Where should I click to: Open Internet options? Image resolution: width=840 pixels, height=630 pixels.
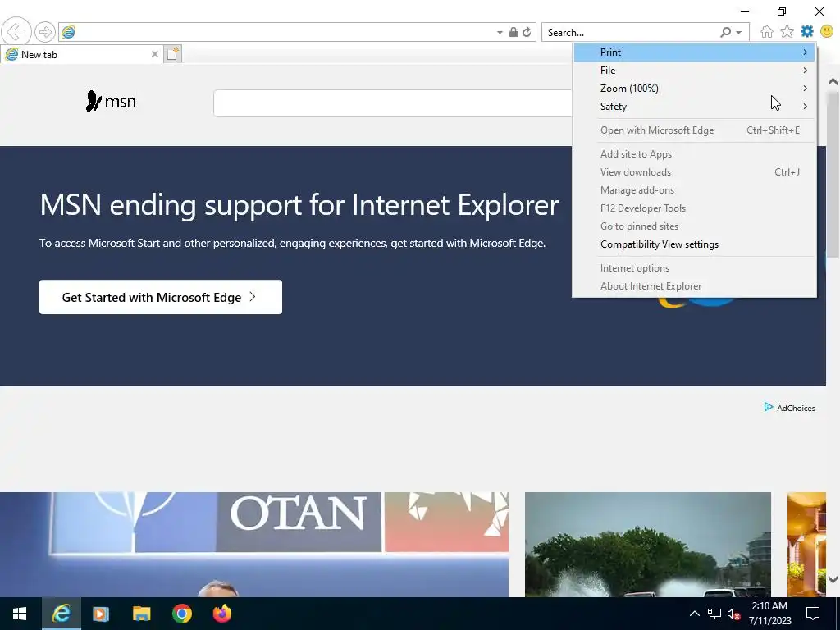coord(694,268)
